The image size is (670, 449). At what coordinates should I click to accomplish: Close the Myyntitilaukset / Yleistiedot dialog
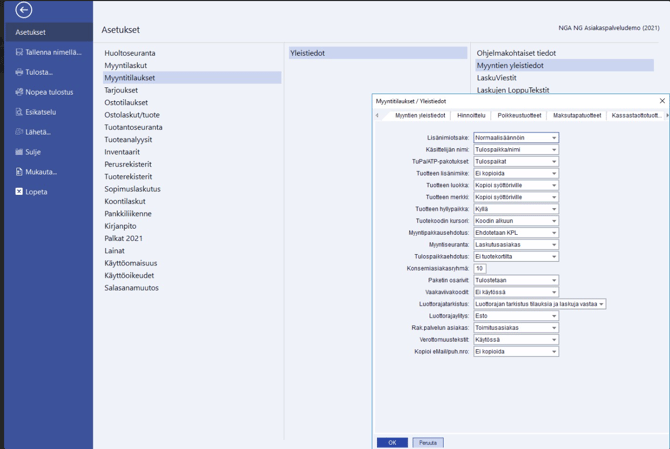[x=662, y=101]
